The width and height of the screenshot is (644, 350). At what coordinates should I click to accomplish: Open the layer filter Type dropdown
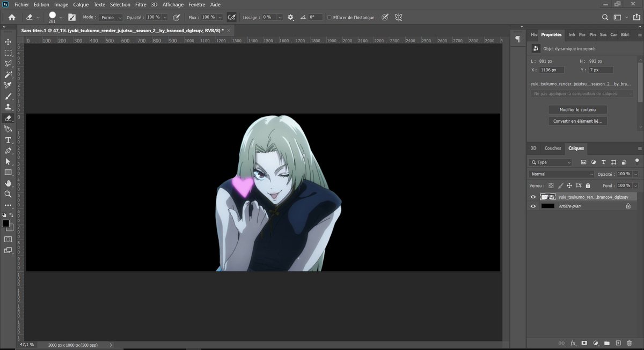pos(551,162)
